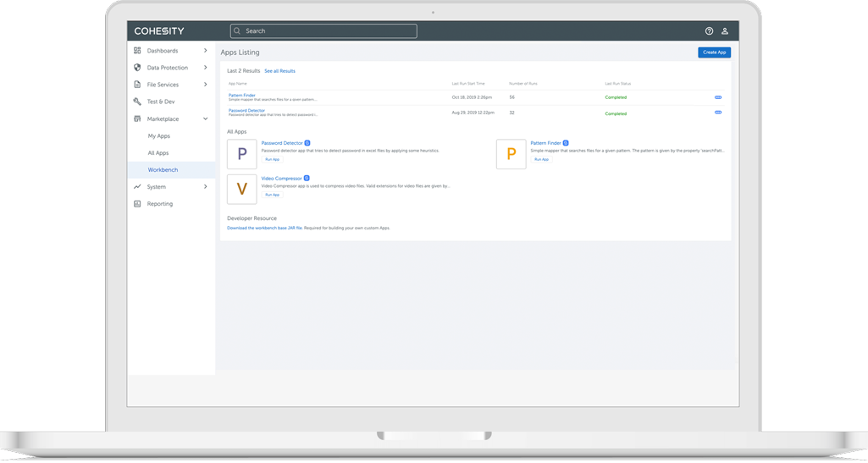This screenshot has width=868, height=463.
Task: Click 'Oct 18, 2019 2:26pm' cell
Action: coord(472,97)
